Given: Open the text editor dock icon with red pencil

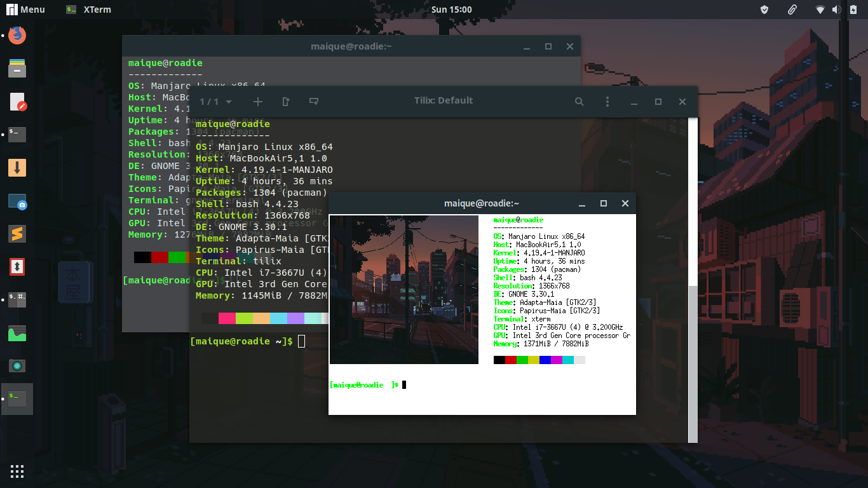Looking at the screenshot, I should (17, 102).
